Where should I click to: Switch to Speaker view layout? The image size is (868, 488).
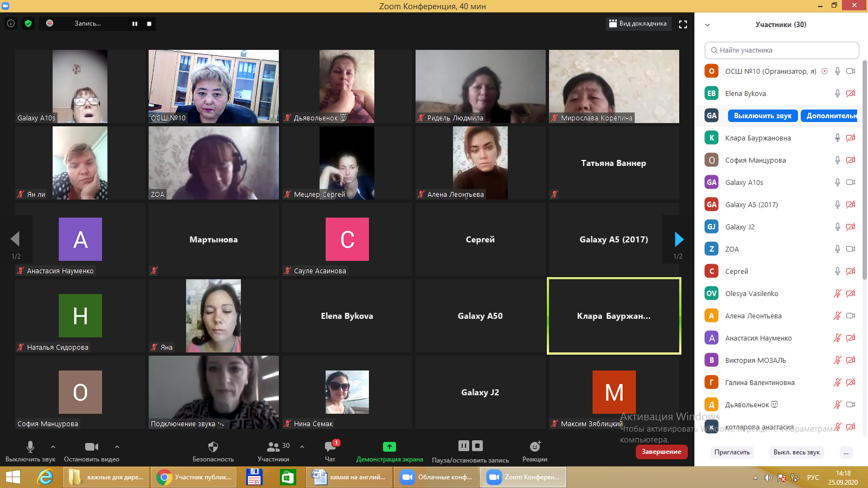click(638, 24)
